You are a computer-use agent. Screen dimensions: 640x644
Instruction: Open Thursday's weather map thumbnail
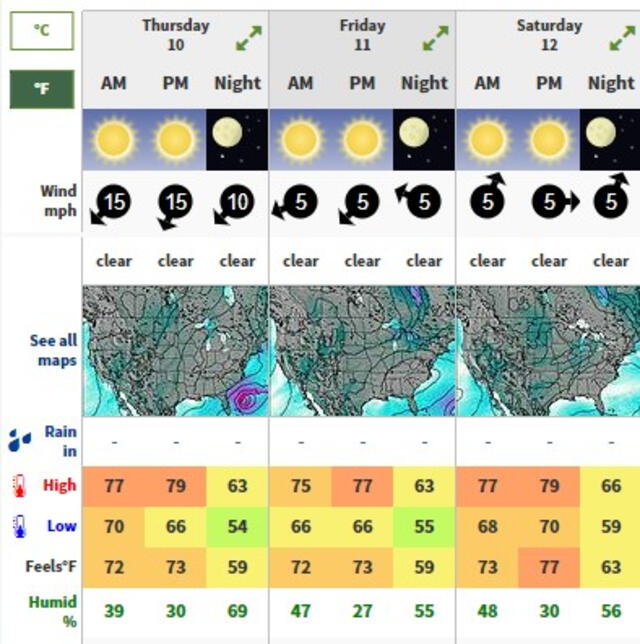pos(175,351)
